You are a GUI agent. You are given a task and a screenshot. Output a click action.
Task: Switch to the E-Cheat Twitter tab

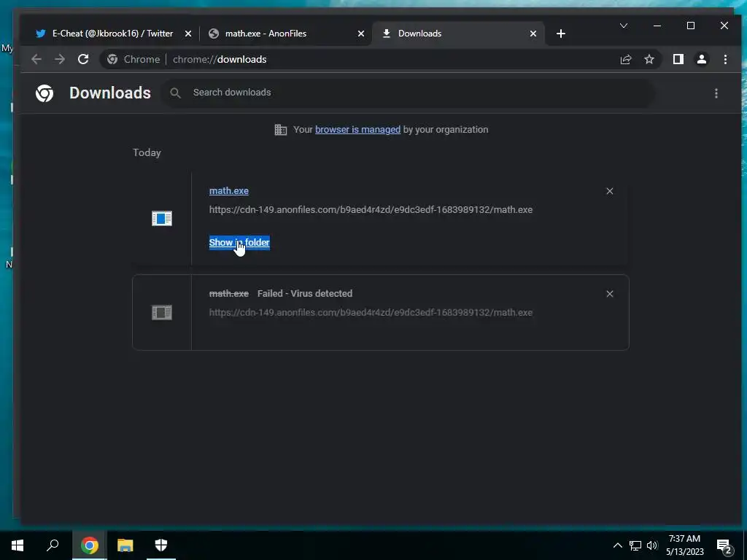(113, 34)
